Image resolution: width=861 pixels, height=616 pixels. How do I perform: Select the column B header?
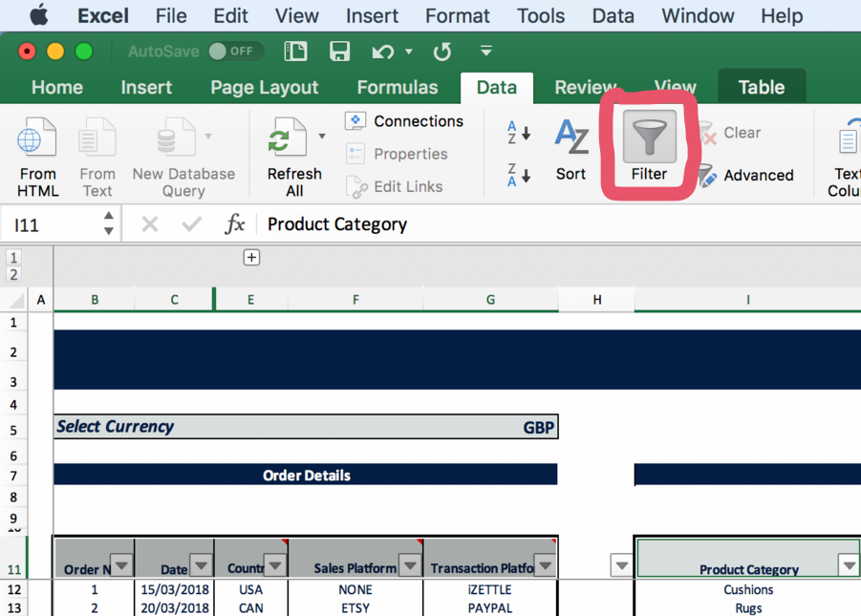coord(95,300)
